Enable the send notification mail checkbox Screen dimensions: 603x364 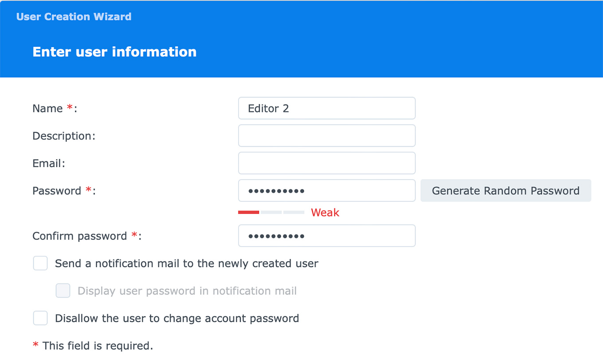(x=40, y=263)
